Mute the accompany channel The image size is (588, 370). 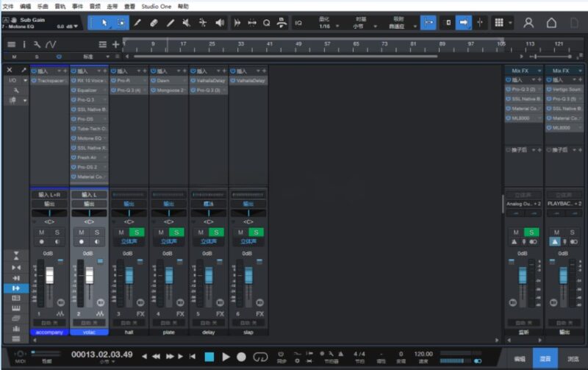[42, 232]
